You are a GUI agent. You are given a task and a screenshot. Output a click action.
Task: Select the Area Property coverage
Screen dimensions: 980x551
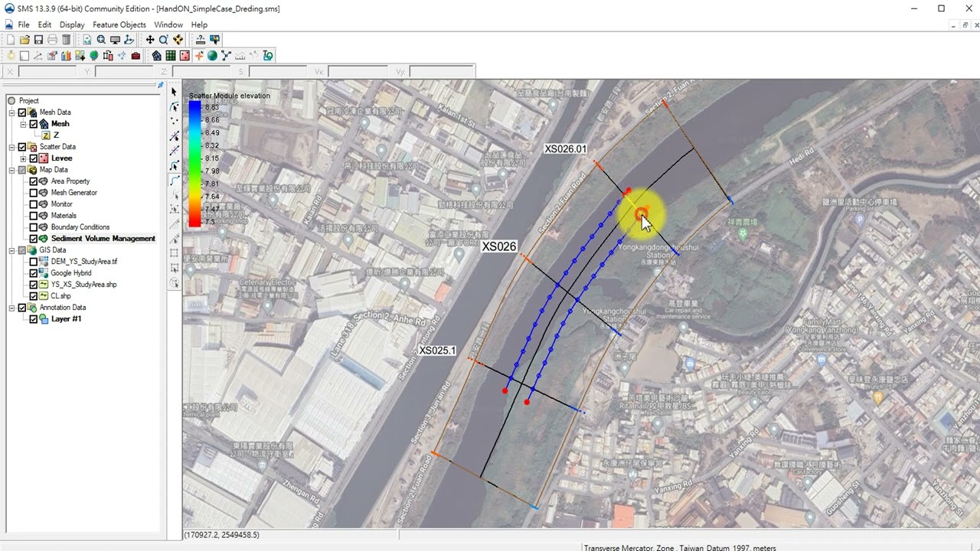pos(70,181)
